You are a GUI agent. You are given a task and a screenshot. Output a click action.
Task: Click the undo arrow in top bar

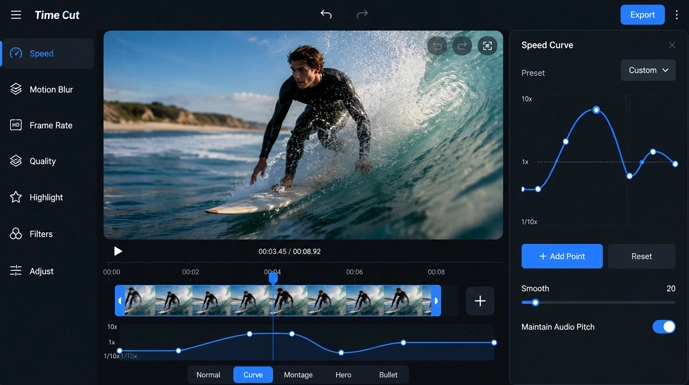(x=326, y=15)
